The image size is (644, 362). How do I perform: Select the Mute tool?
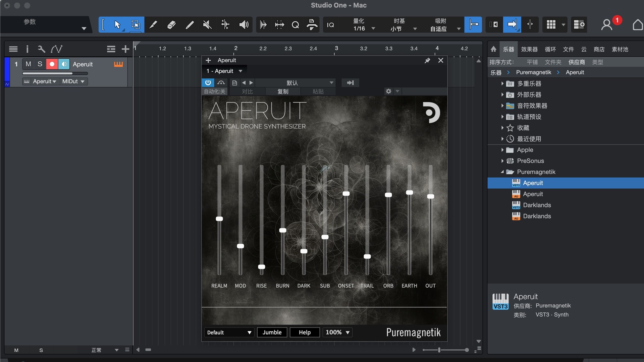click(207, 24)
